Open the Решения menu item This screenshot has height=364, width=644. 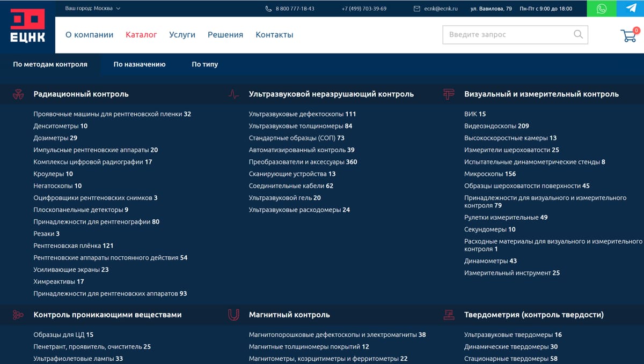pyautogui.click(x=225, y=35)
